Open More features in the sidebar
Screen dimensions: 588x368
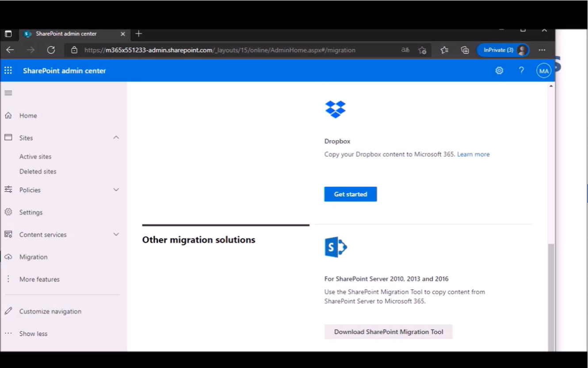(x=39, y=279)
